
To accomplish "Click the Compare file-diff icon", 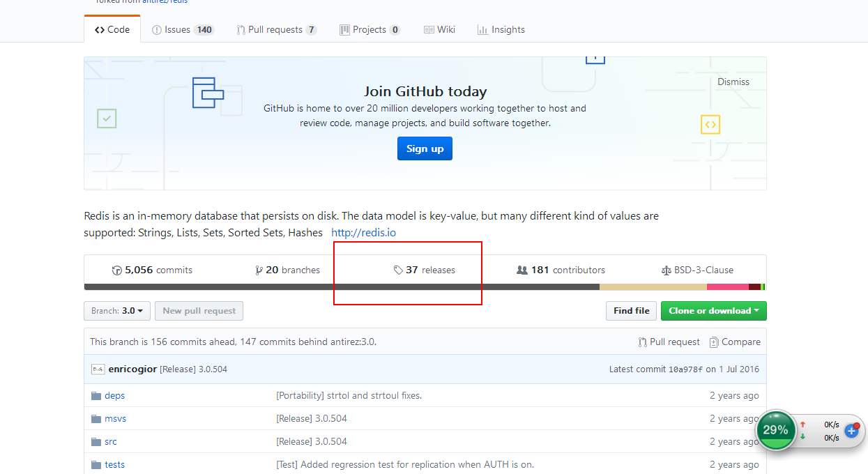I will click(x=714, y=342).
